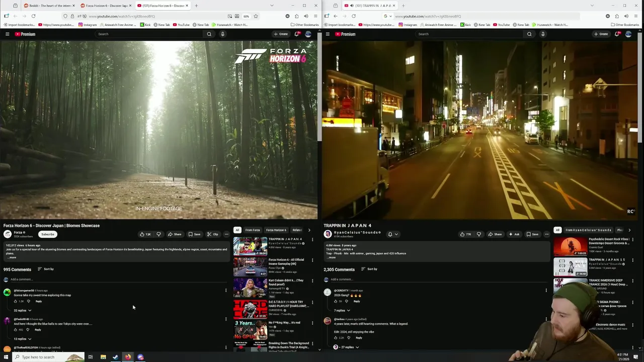The width and height of the screenshot is (644, 362).
Task: Click Ask button on TRAPPIN video
Action: click(x=514, y=234)
